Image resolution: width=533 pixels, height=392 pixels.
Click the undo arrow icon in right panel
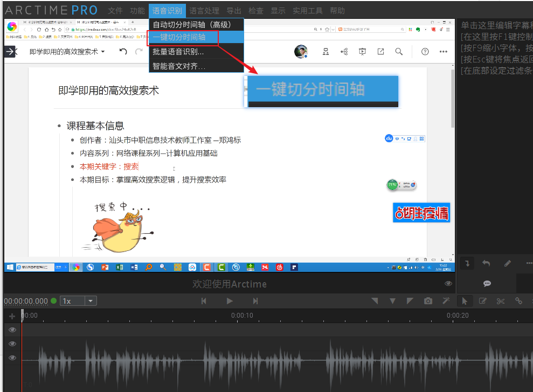point(486,263)
